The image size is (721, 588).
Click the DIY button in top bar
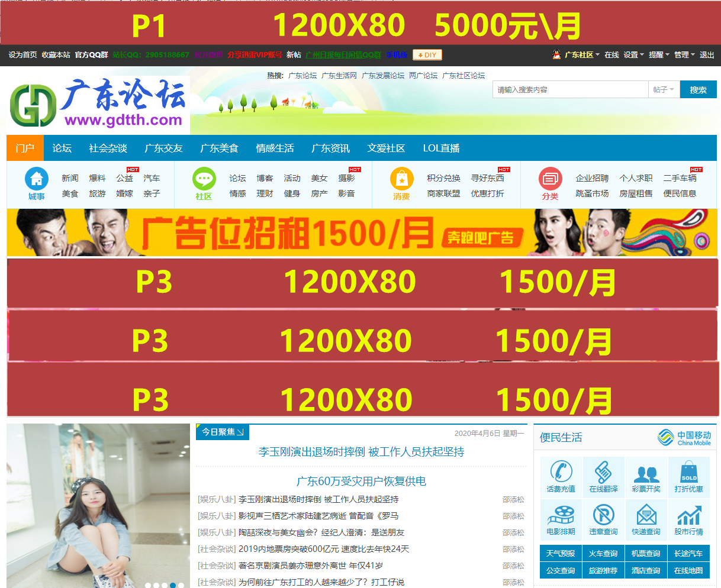click(x=427, y=55)
